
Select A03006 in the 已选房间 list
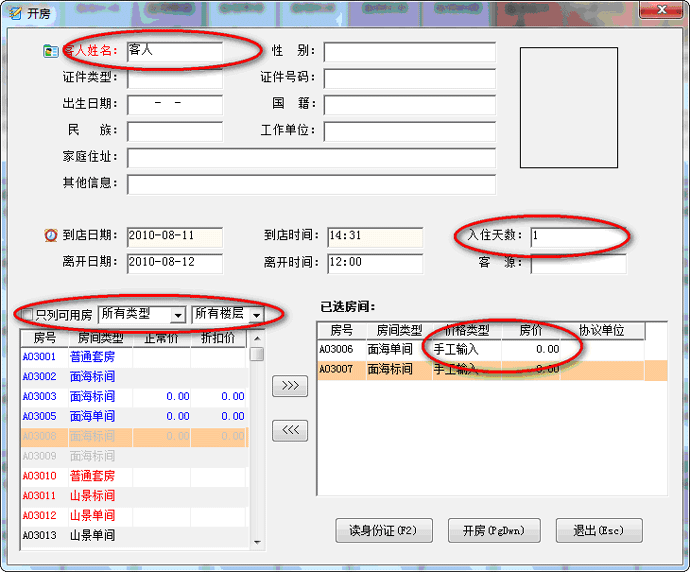tap(492, 350)
